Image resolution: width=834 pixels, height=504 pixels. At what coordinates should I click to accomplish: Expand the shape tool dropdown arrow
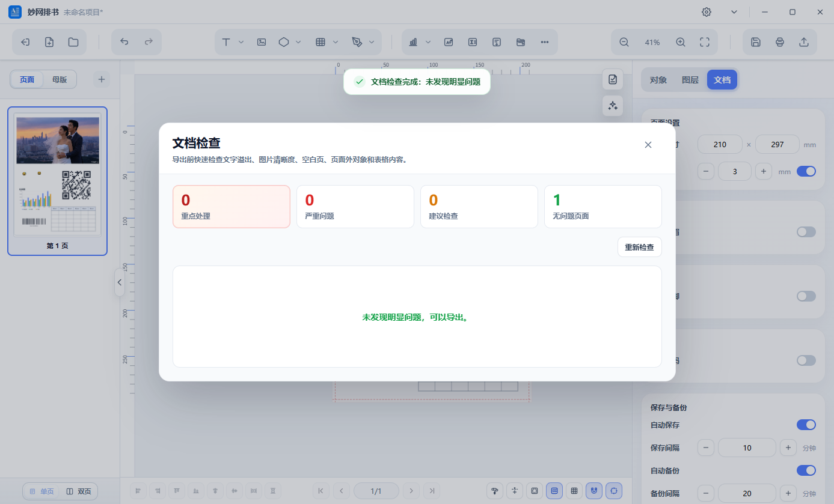298,42
